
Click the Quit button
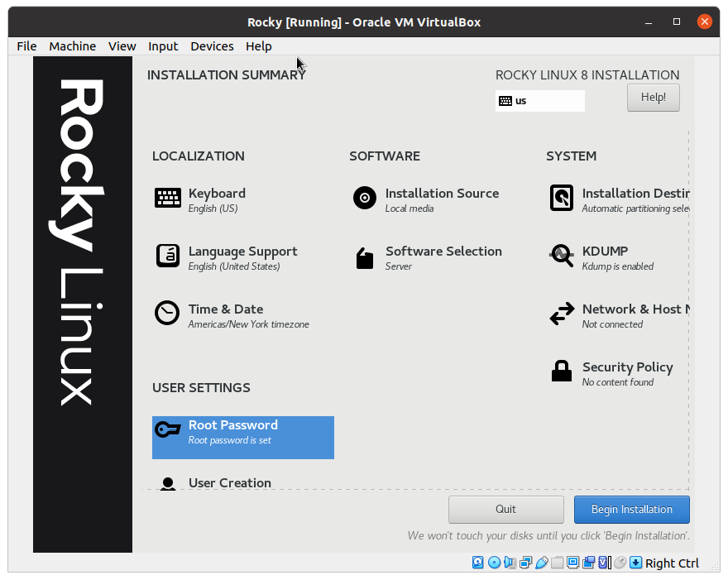click(x=506, y=510)
